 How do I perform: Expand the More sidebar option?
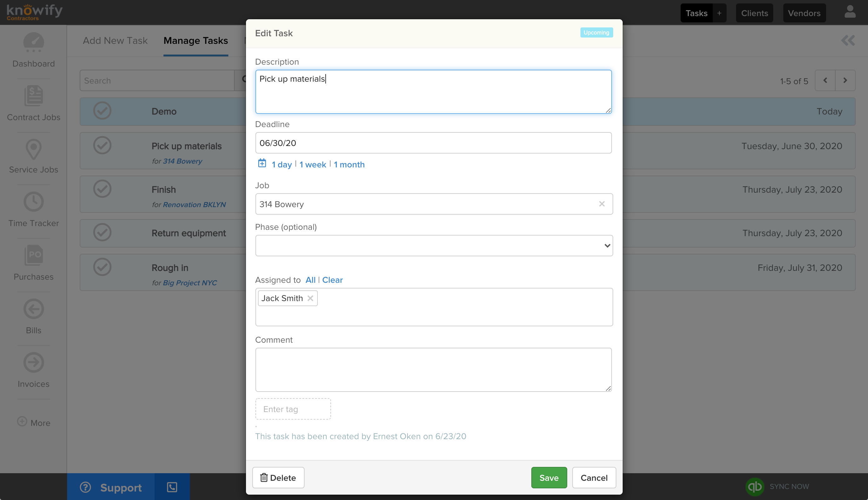tap(34, 422)
